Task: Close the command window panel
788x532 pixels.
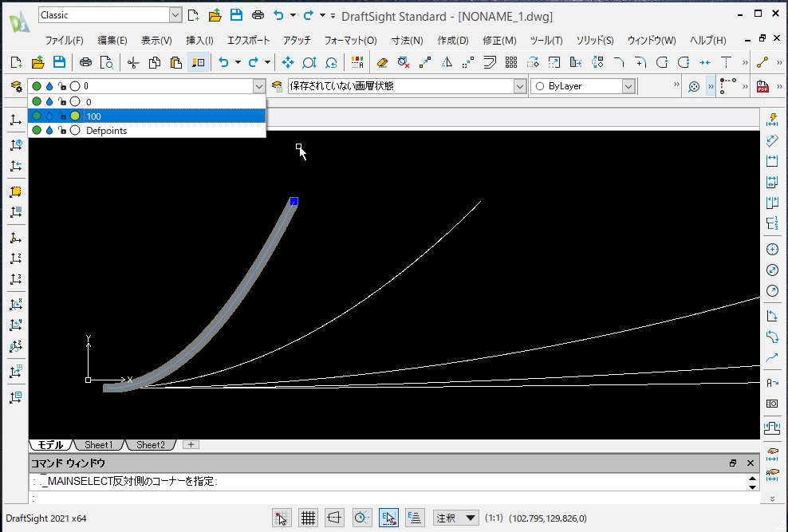Action: (x=751, y=463)
